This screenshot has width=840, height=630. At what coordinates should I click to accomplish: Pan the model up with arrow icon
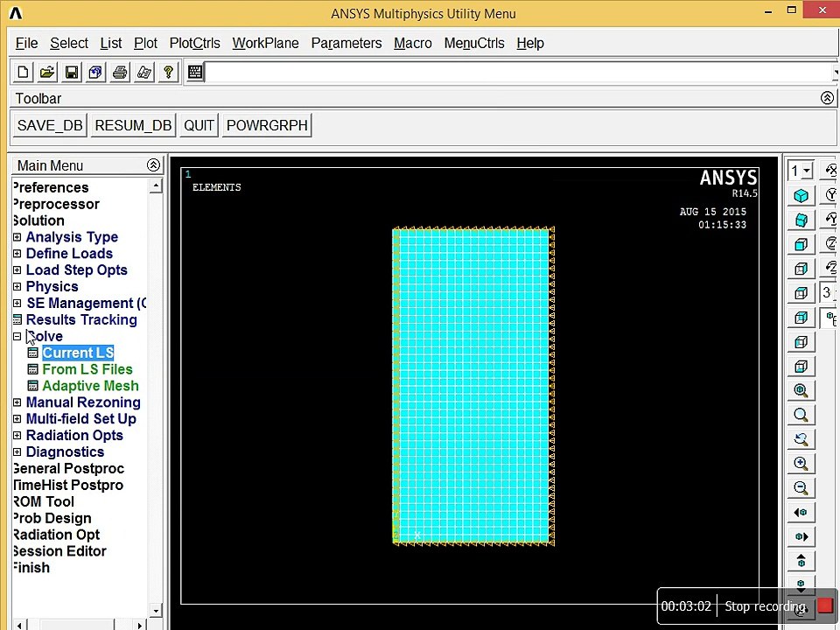click(x=801, y=562)
